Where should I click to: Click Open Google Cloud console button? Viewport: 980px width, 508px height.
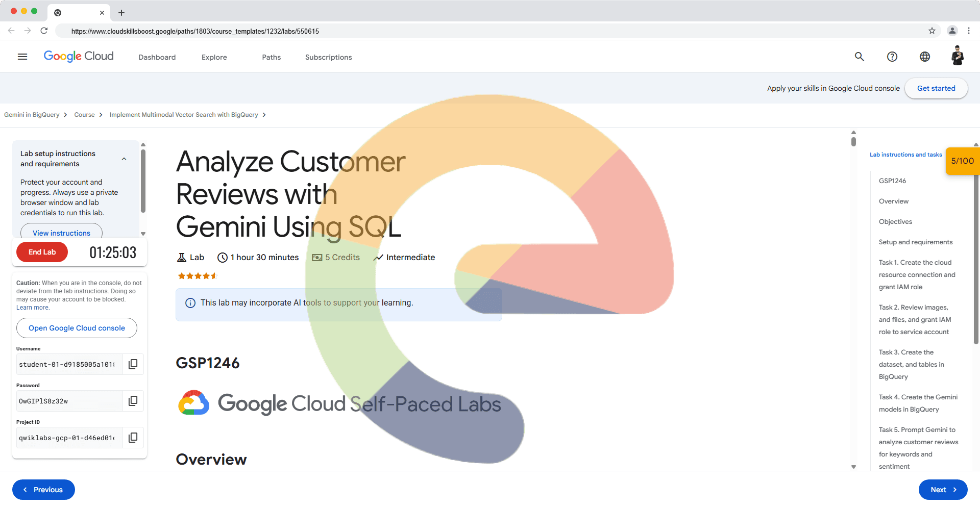point(77,328)
